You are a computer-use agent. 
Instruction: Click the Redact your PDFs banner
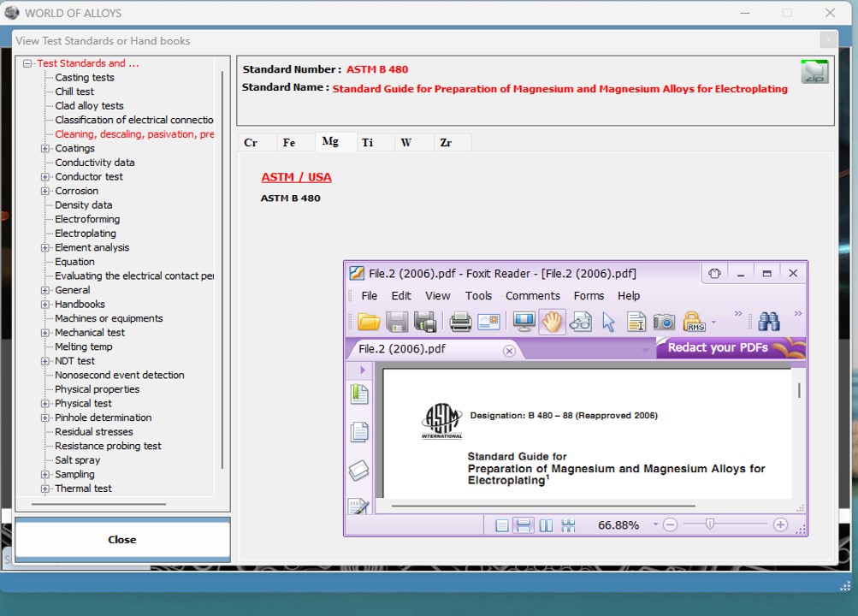click(731, 348)
